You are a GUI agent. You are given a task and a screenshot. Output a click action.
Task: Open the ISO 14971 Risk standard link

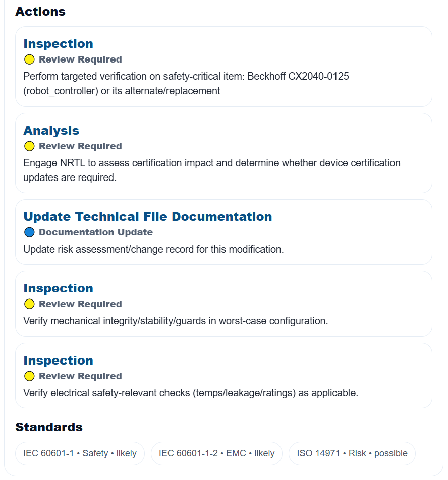tap(352, 453)
